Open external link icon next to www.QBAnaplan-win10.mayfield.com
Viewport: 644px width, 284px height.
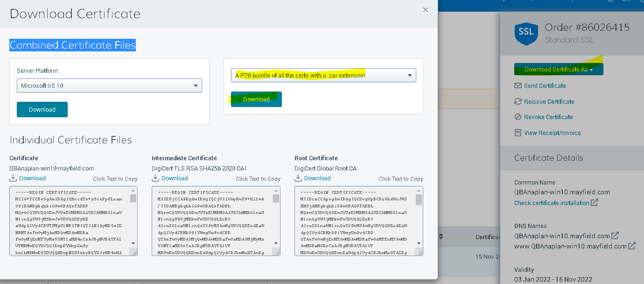click(632, 246)
